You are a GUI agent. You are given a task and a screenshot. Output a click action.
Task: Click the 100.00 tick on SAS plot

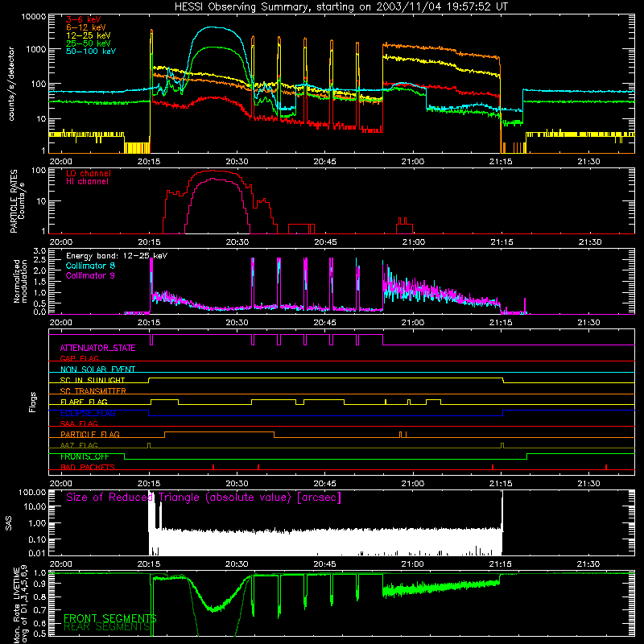click(32, 493)
